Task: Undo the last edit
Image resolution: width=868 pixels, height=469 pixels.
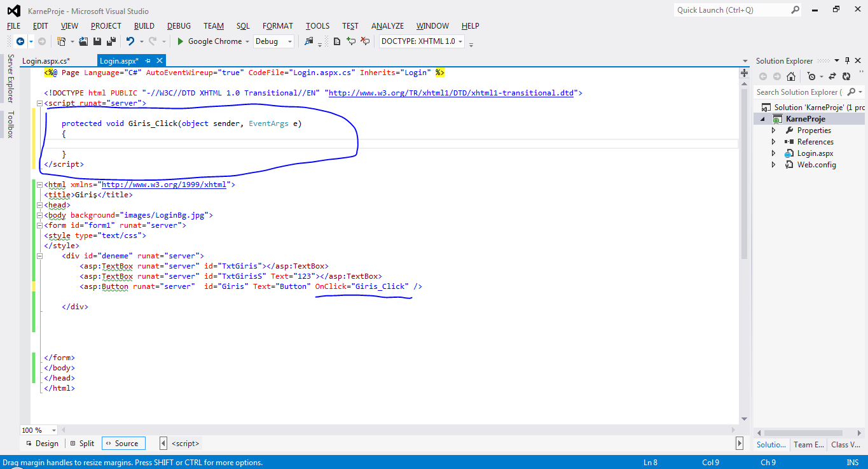Action: (130, 41)
